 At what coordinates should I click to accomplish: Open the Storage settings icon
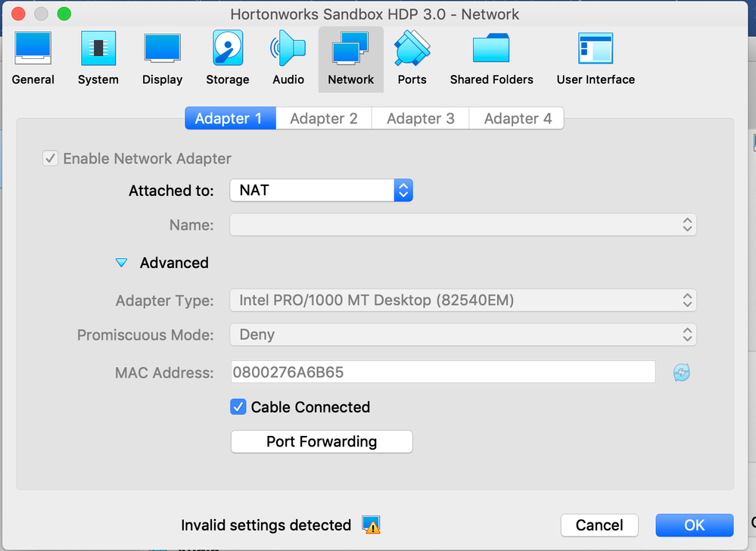(x=227, y=58)
